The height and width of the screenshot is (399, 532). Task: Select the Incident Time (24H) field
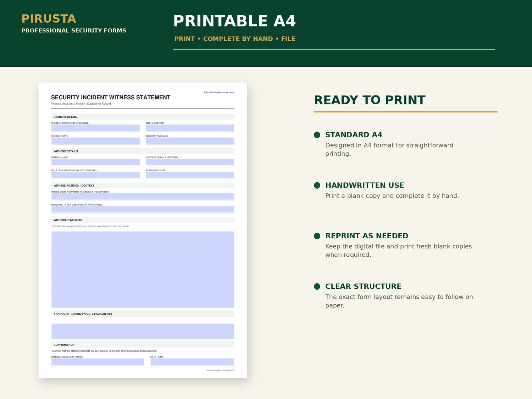pyautogui.click(x=190, y=141)
